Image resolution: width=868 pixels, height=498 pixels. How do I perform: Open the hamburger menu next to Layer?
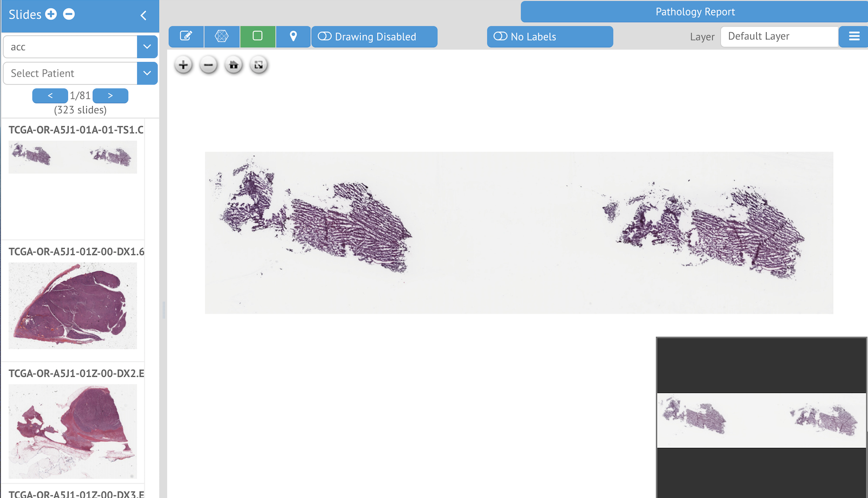pos(853,37)
